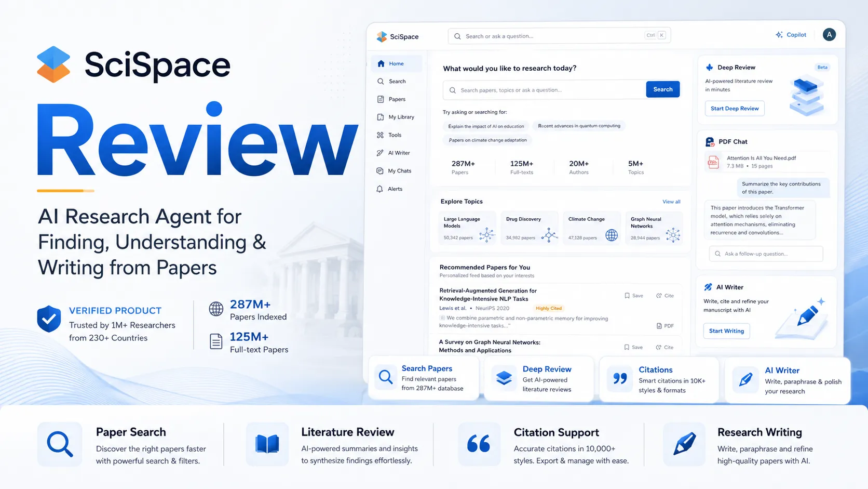Select 'Recent advances in quantum computing' suggestion
This screenshot has height=489, width=868.
click(579, 126)
